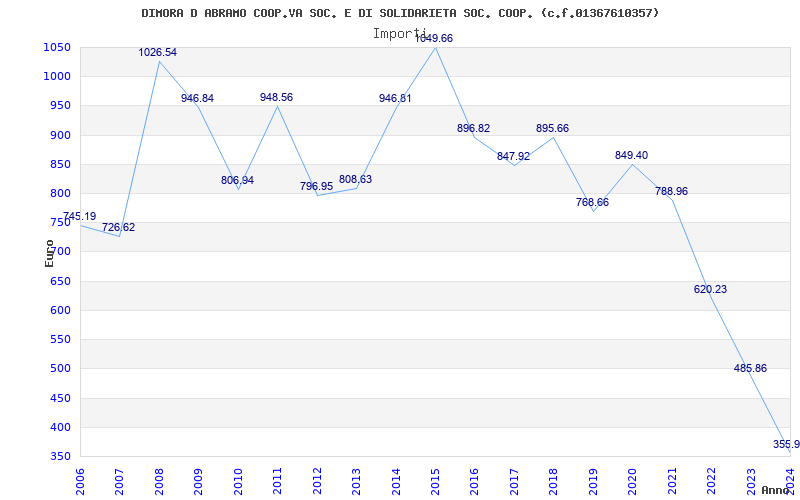The image size is (800, 500).
Task: Select the 896.82 data label
Action: click(x=473, y=128)
